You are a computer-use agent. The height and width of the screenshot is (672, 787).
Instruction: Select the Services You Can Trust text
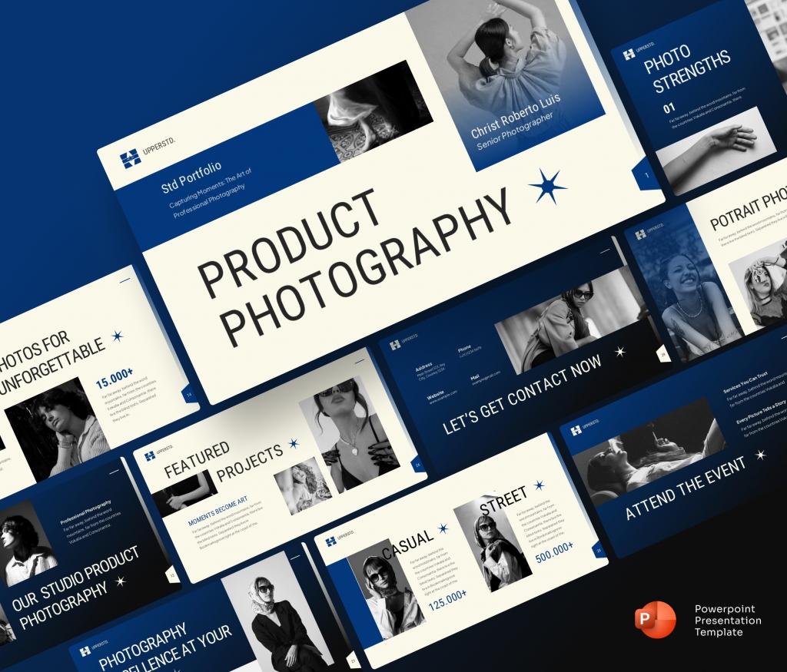click(x=745, y=382)
